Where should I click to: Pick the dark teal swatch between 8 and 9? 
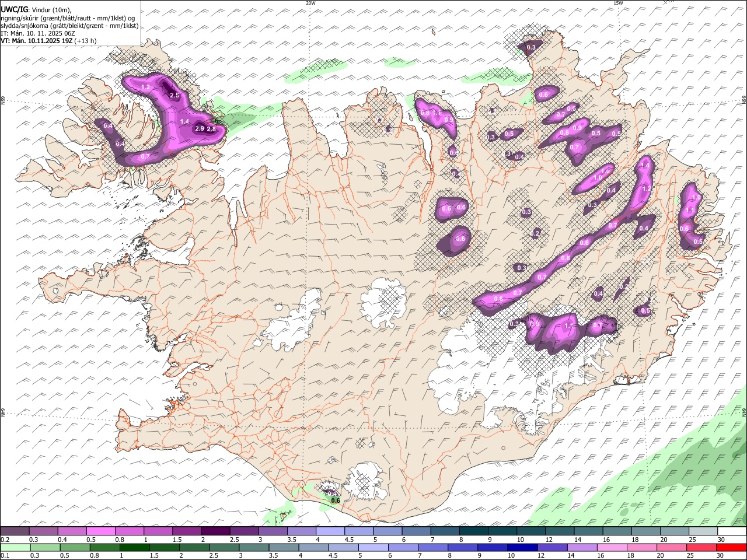[474, 531]
